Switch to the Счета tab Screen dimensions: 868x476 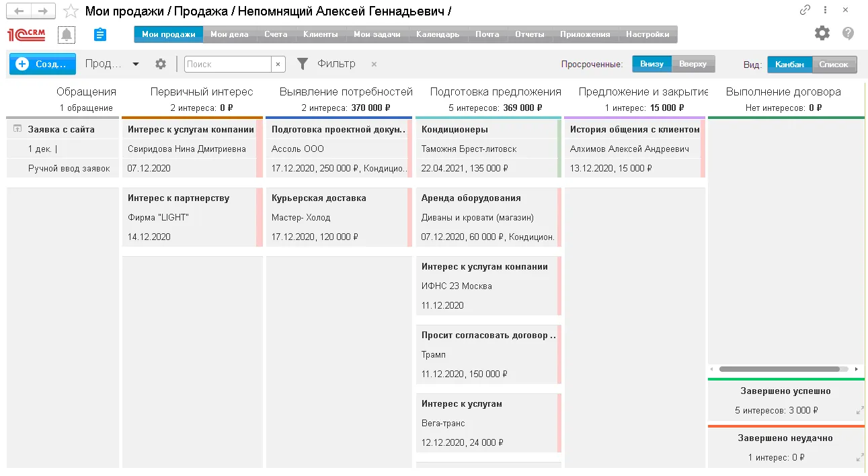tap(276, 34)
